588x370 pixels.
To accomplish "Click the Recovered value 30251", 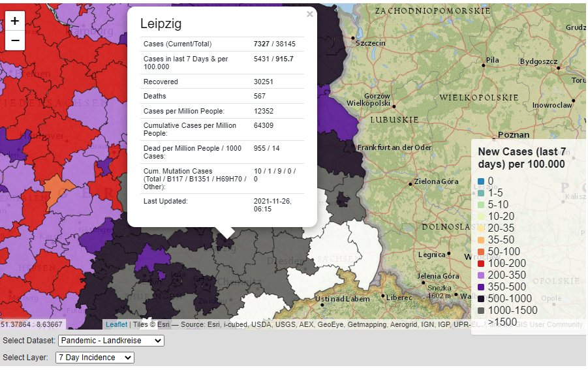I will pyautogui.click(x=263, y=82).
